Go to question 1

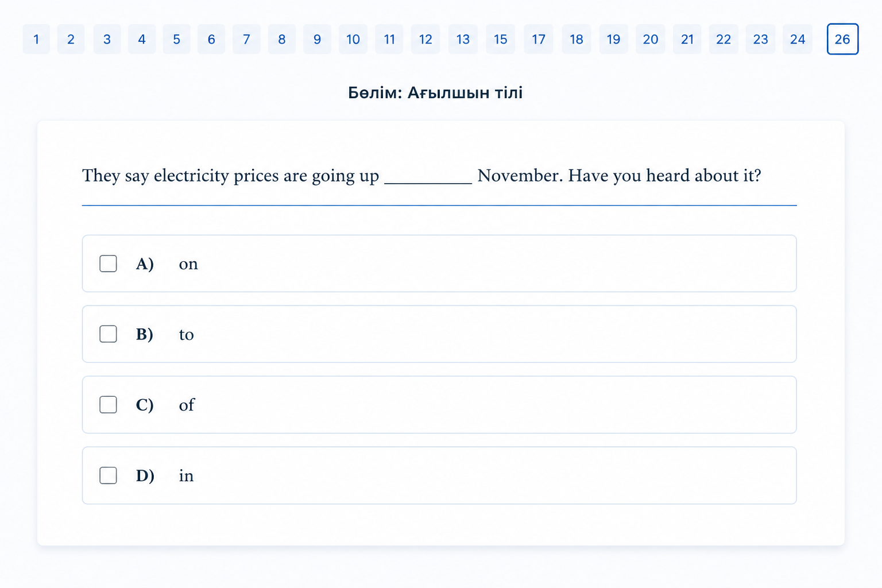point(36,39)
